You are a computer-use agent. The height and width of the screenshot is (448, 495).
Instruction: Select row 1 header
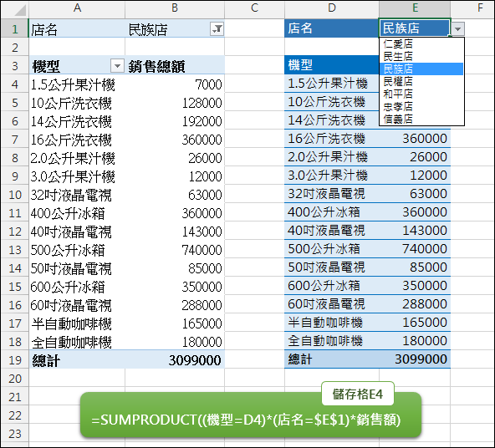coord(14,28)
